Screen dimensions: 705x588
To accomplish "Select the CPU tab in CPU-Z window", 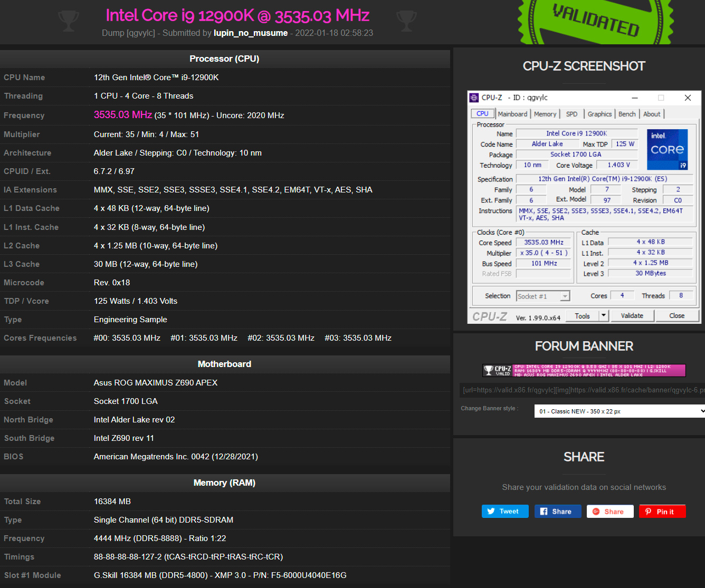I will [482, 114].
